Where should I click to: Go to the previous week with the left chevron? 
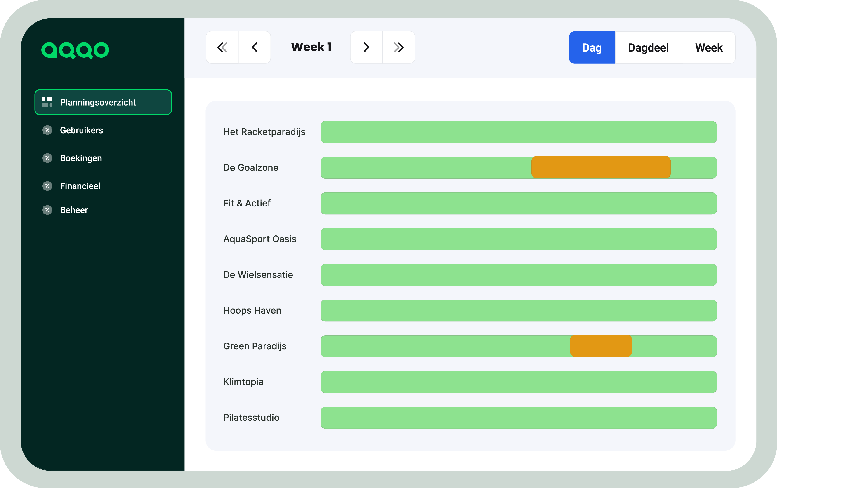pyautogui.click(x=255, y=47)
